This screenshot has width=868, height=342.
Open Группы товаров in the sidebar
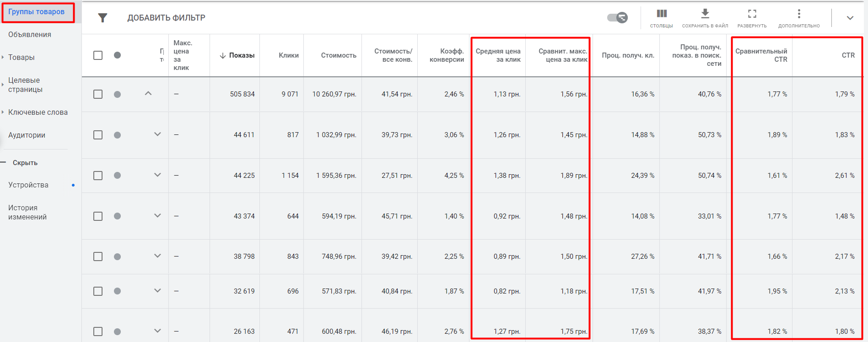(x=36, y=12)
